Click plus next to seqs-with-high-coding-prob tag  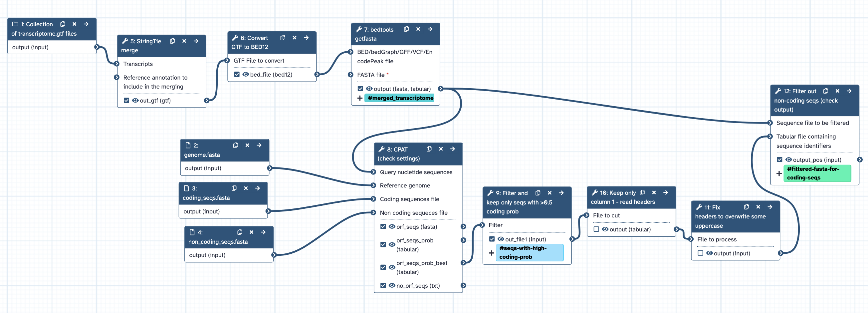[491, 253]
